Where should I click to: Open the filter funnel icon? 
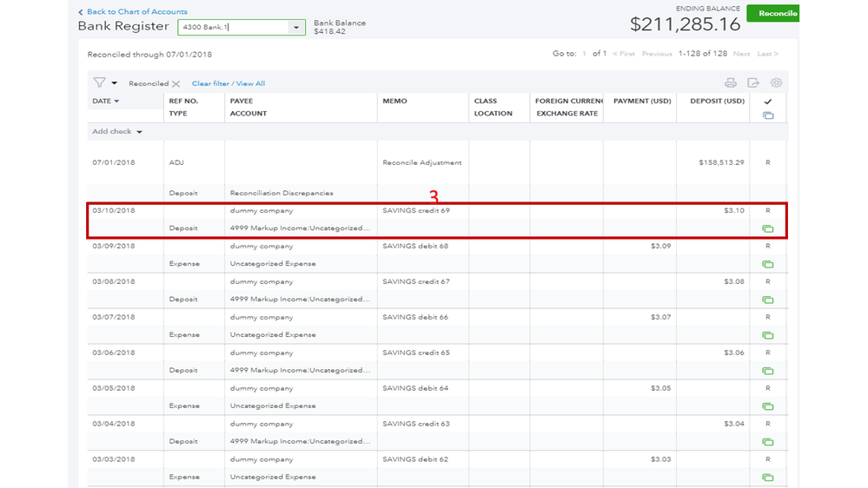click(99, 83)
